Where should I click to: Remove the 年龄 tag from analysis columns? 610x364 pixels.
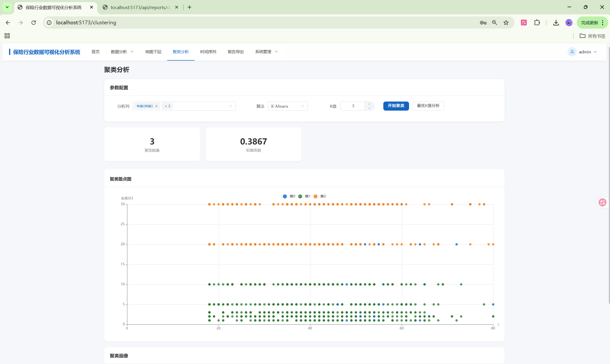156,106
